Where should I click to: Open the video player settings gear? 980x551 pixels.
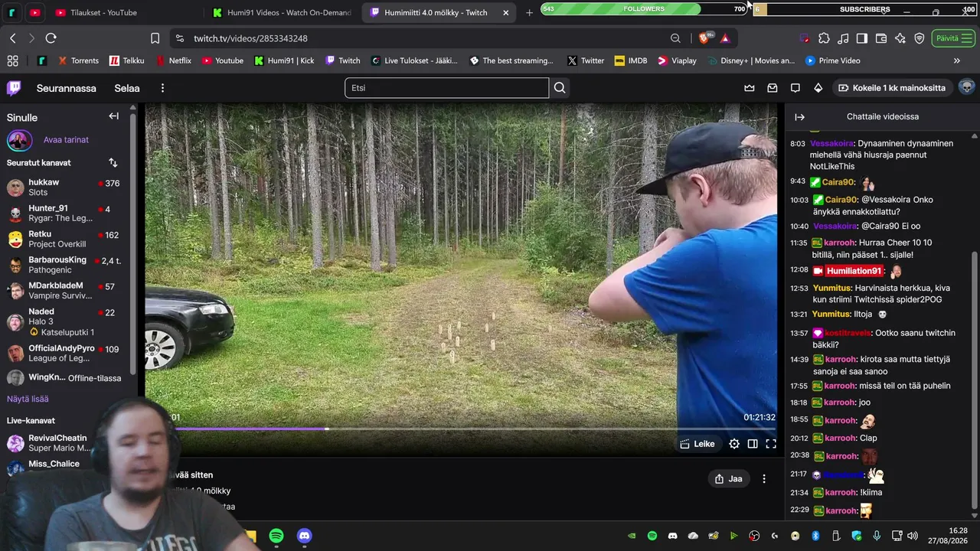click(734, 444)
